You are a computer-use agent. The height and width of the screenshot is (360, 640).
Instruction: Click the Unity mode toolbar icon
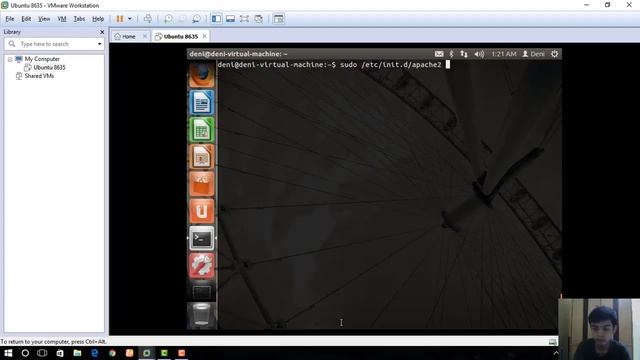pyautogui.click(x=258, y=19)
